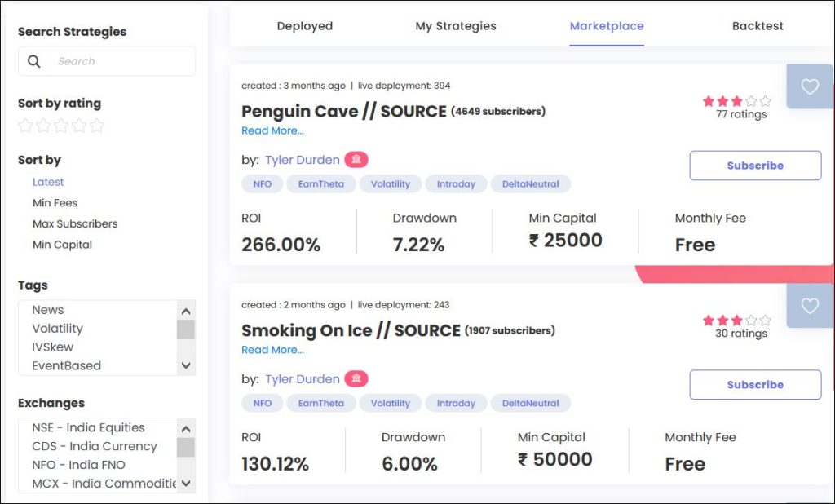Toggle the NFO filter chip on Penguin Cave
The width and height of the screenshot is (835, 504).
click(x=262, y=183)
